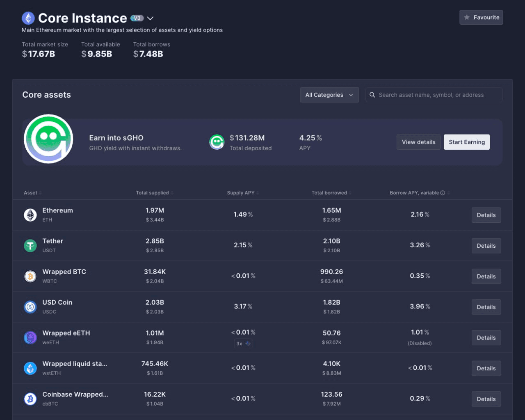Open Details for Tether row
Screen dimensions: 525x420
tap(486, 246)
